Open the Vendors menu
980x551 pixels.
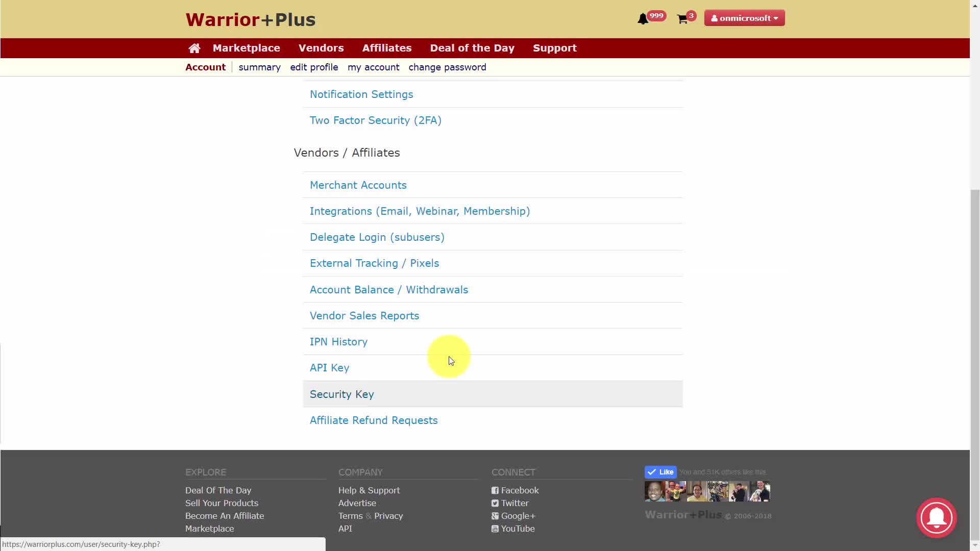[x=321, y=48]
